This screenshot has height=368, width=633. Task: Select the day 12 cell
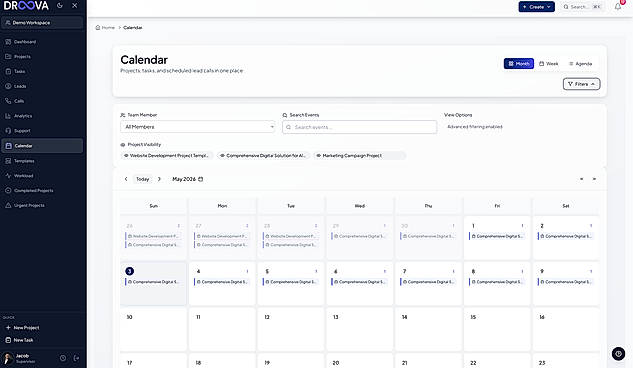pyautogui.click(x=291, y=329)
